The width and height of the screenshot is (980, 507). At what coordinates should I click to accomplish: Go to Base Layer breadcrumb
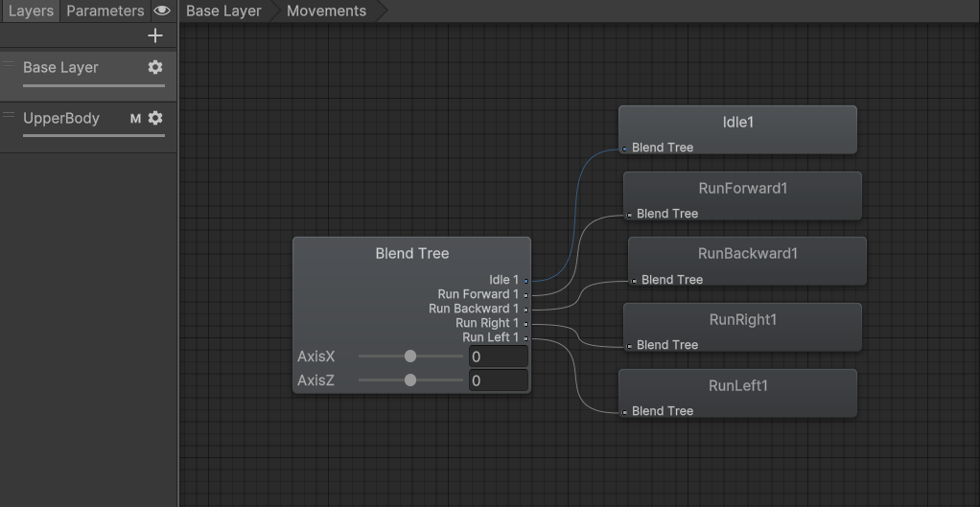coord(223,11)
